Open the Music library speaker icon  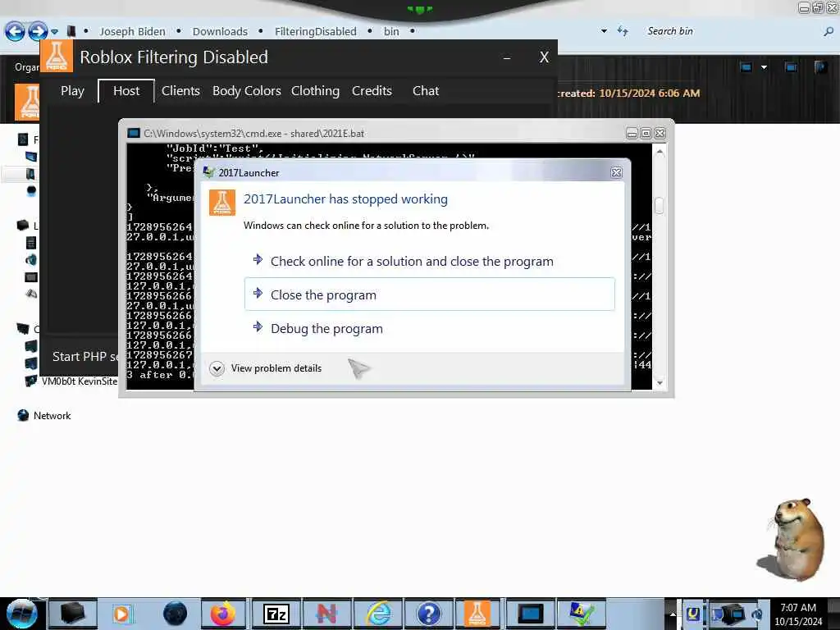click(x=31, y=260)
